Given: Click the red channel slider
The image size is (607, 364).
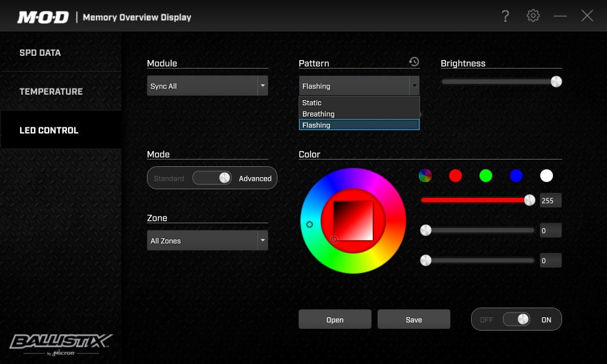Looking at the screenshot, I should [x=478, y=200].
